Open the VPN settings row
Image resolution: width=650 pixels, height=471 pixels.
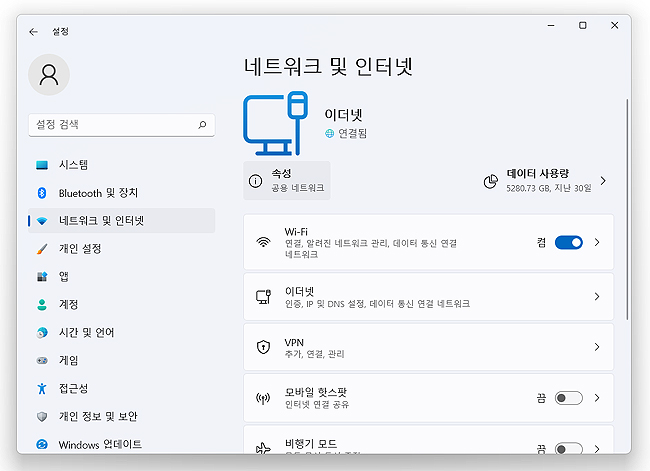429,347
